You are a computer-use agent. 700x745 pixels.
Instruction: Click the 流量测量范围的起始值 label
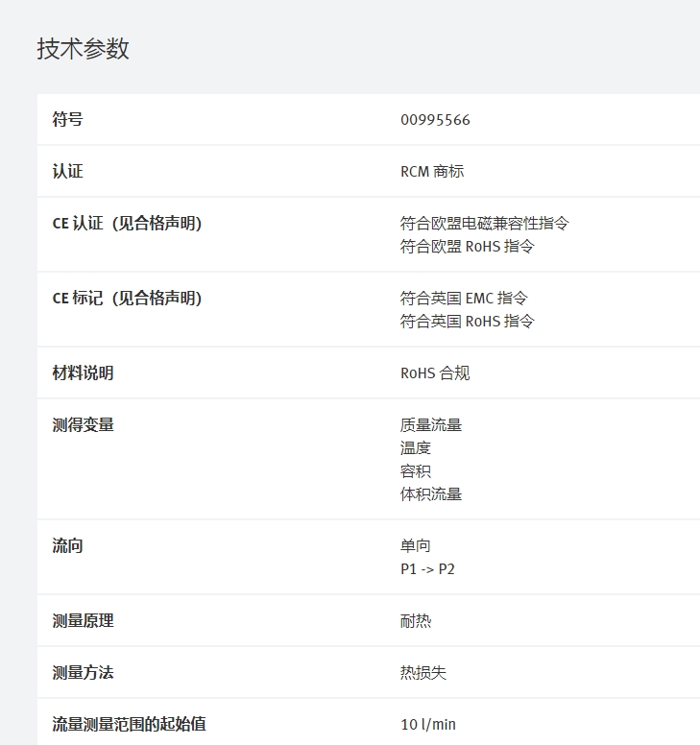pyautogui.click(x=129, y=724)
